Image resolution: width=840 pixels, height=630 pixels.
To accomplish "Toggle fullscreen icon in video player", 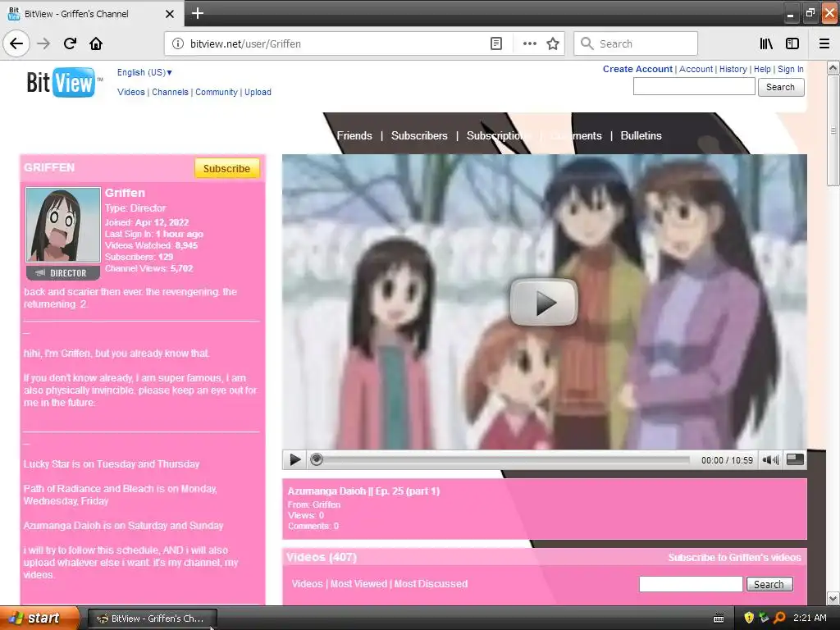I will coord(795,459).
